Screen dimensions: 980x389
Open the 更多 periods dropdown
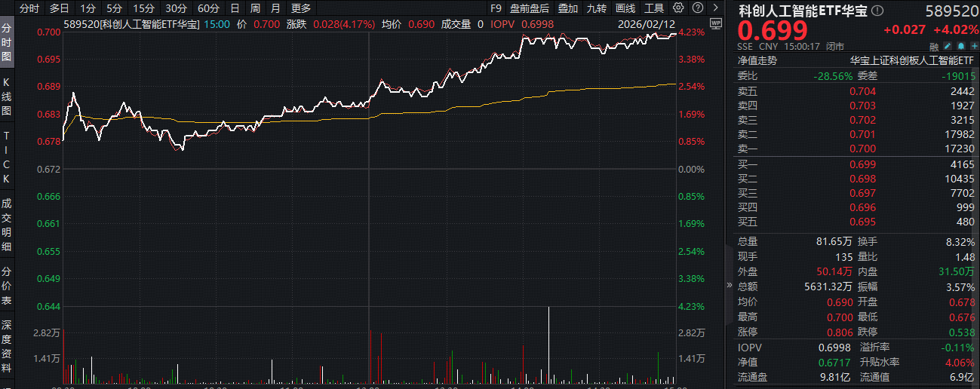(300, 8)
